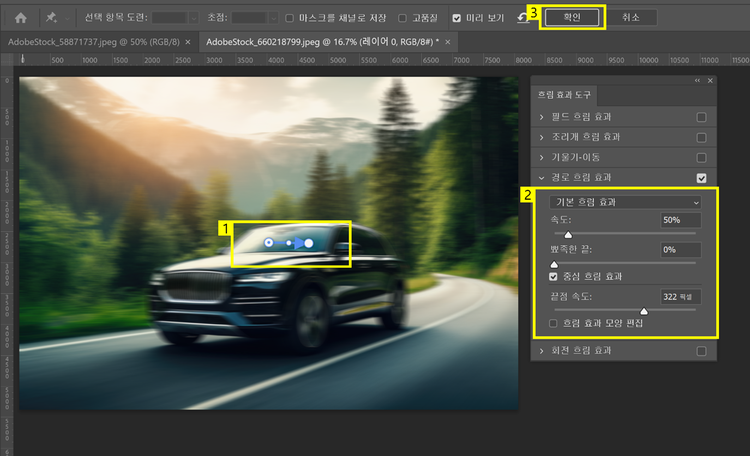Disable 경로 흐림 효과 checkbox

(701, 178)
